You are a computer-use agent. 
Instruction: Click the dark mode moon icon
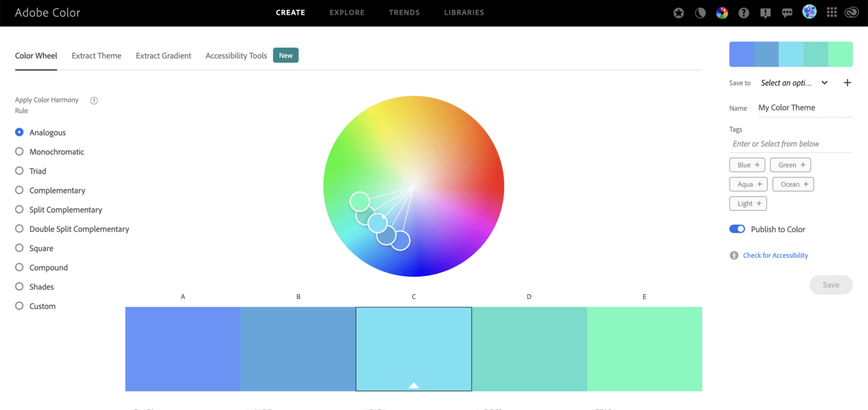coord(700,12)
